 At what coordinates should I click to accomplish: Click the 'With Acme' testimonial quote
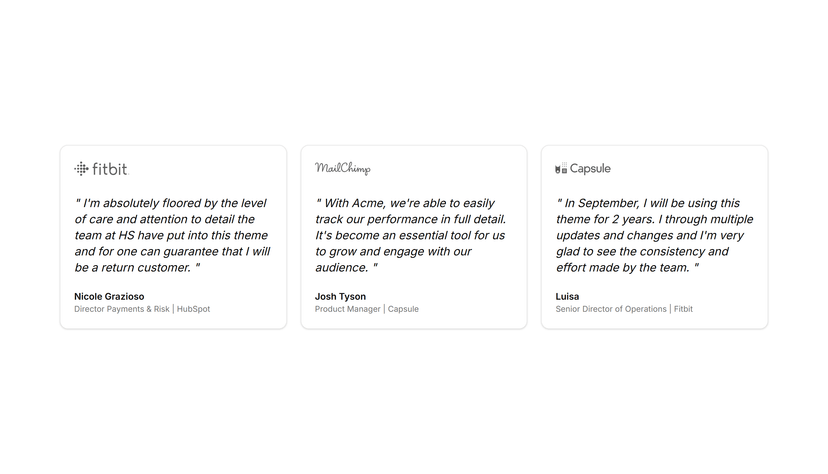tap(410, 235)
